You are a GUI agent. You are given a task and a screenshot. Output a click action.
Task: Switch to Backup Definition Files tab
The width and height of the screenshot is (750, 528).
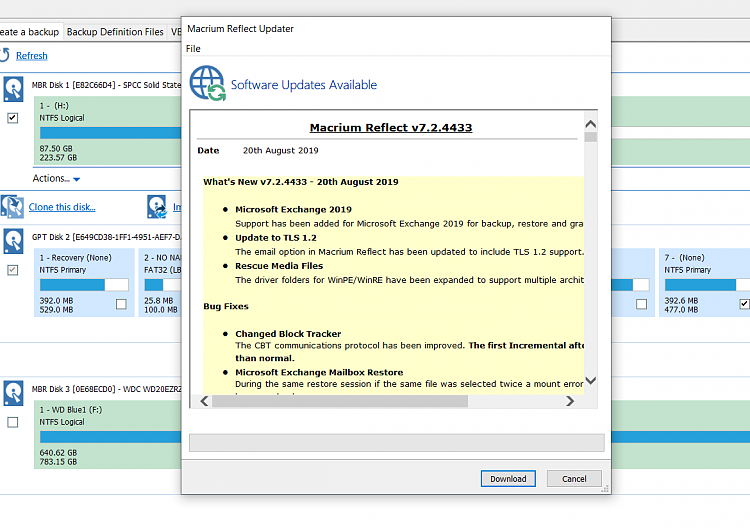[x=115, y=32]
